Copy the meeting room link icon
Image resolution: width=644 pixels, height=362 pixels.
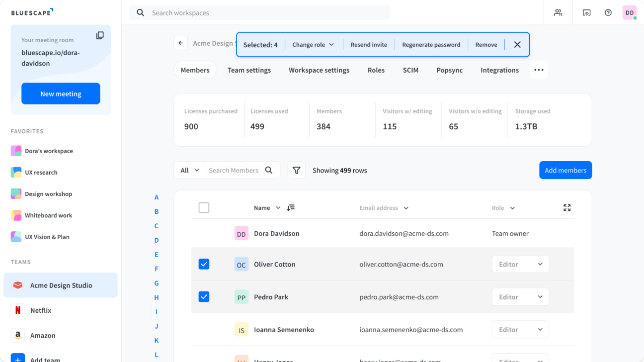[x=100, y=35]
